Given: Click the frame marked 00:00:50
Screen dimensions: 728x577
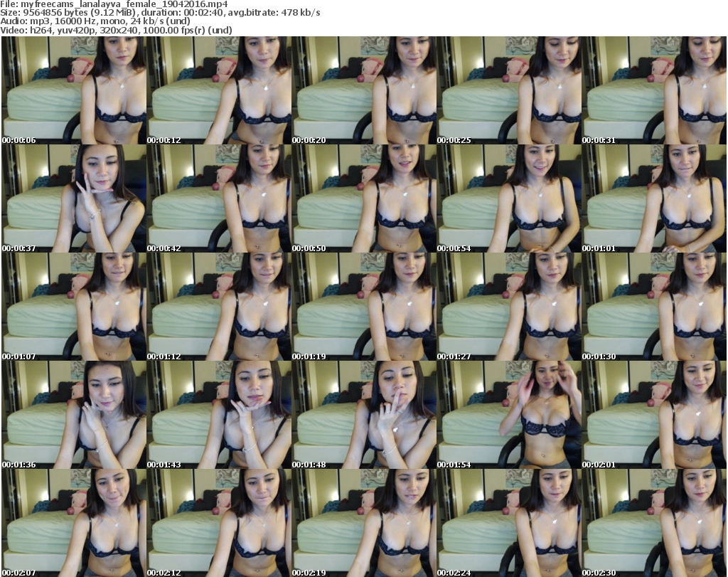Looking at the screenshot, I should [x=364, y=198].
